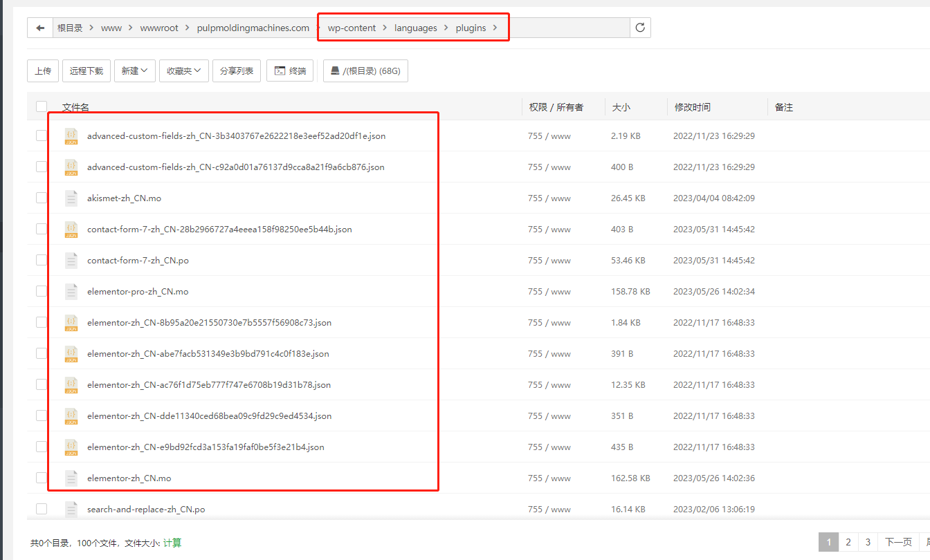Click document icon of elementor-zh_CN.mo

(x=71, y=478)
